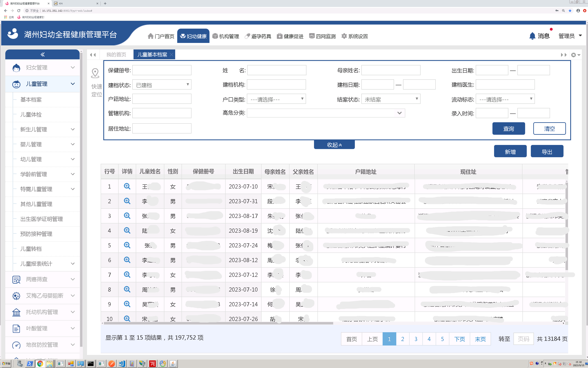This screenshot has height=368, width=588.
Task: Expand 婴儿管理 submenu
Action: tap(73, 144)
